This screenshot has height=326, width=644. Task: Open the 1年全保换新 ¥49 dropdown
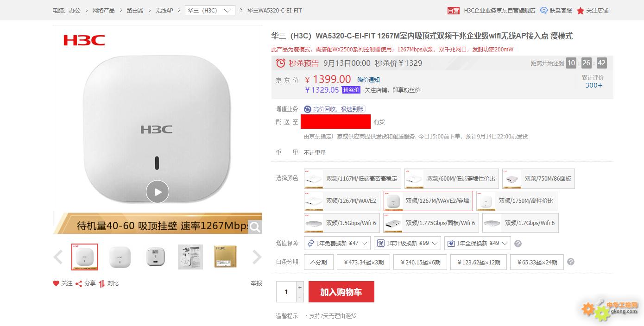(478, 243)
